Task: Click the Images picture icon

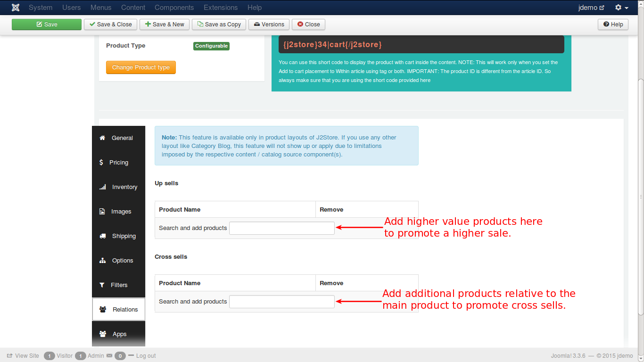Action: 102,212
